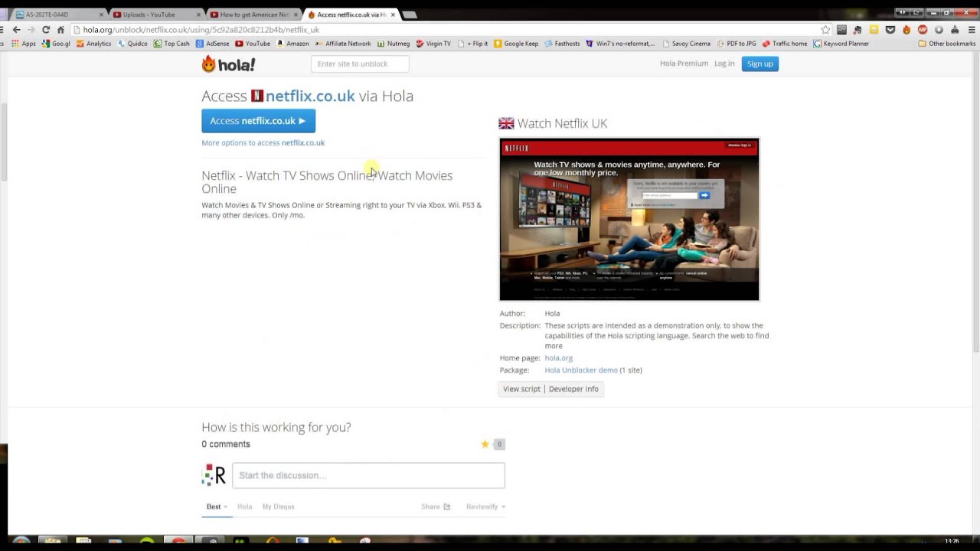Open the Keyword Planner bookmark
Screen dimensions: 980x551
click(841, 44)
